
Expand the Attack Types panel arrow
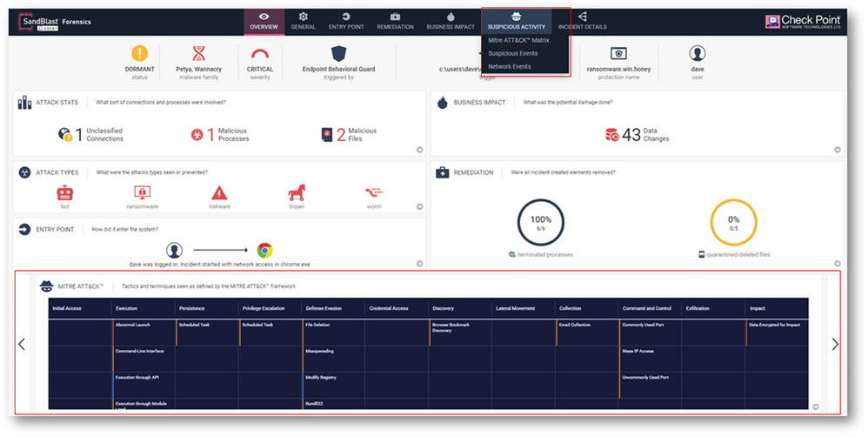pyautogui.click(x=419, y=206)
